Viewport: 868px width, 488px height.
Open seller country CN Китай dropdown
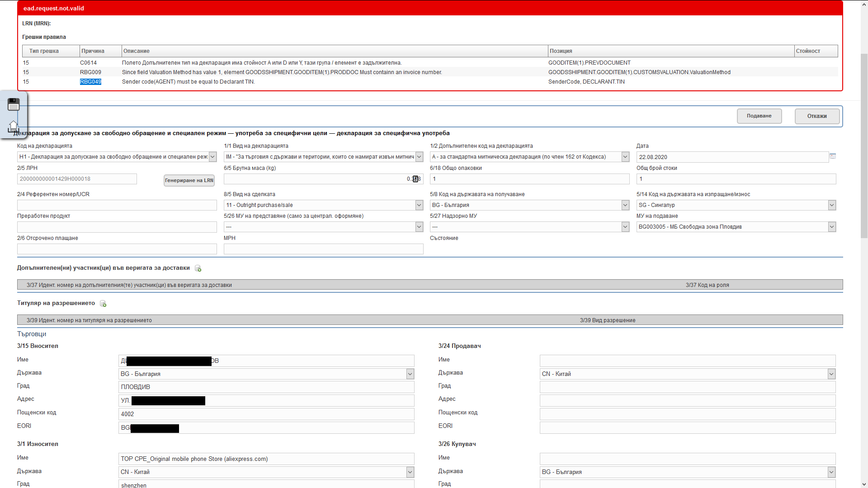tap(831, 374)
